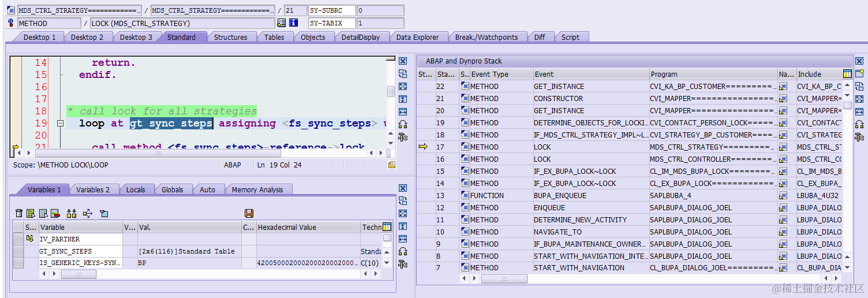Open the Data Explorer tab
868x298 pixels.
[417, 37]
